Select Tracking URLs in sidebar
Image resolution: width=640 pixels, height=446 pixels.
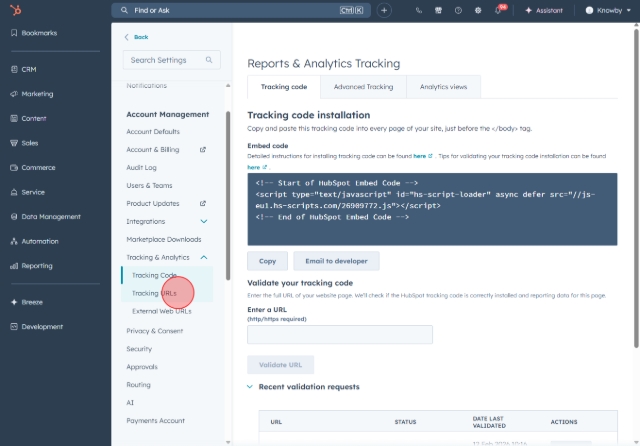click(x=154, y=293)
